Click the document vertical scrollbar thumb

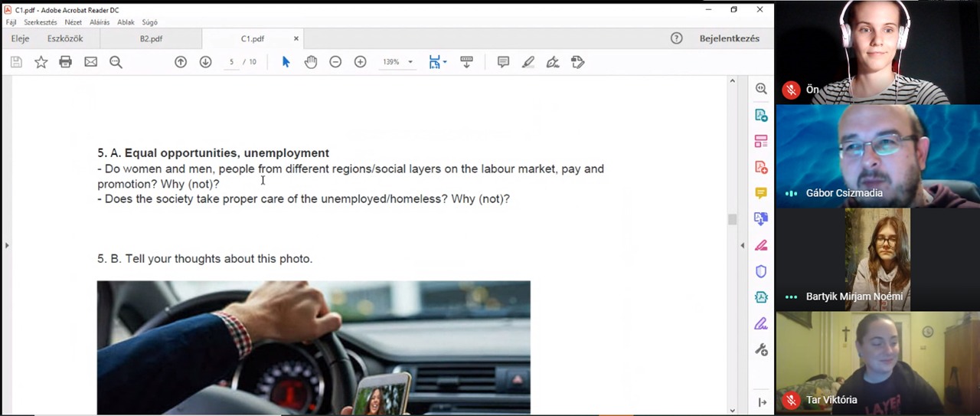[x=732, y=220]
